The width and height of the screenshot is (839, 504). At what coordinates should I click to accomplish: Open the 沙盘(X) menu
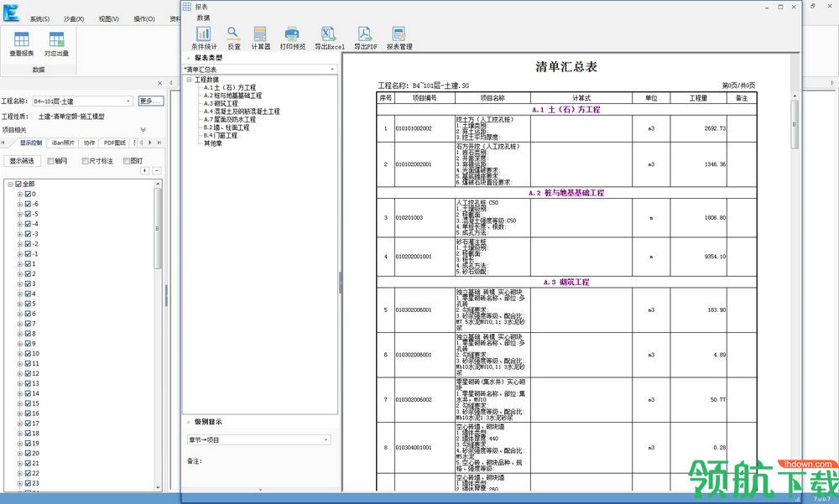74,18
